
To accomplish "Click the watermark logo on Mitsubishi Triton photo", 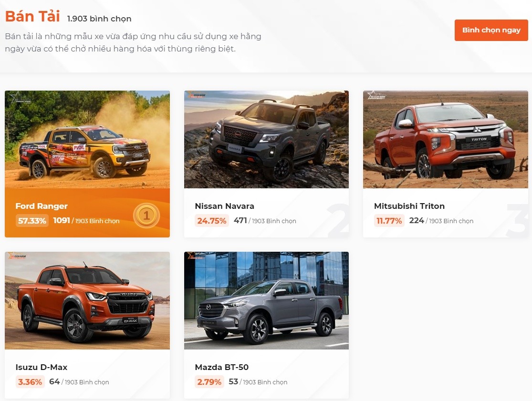I will coord(376,95).
